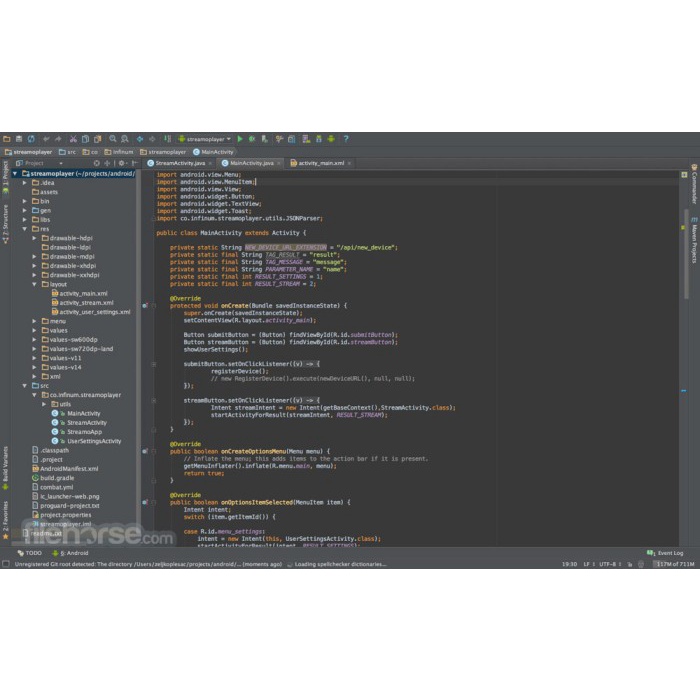700x700 pixels.
Task: Toggle the 7: Structure side tool window
Action: (5, 224)
